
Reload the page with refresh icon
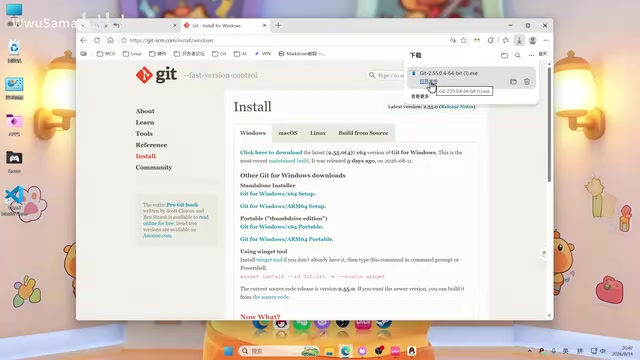97,40
